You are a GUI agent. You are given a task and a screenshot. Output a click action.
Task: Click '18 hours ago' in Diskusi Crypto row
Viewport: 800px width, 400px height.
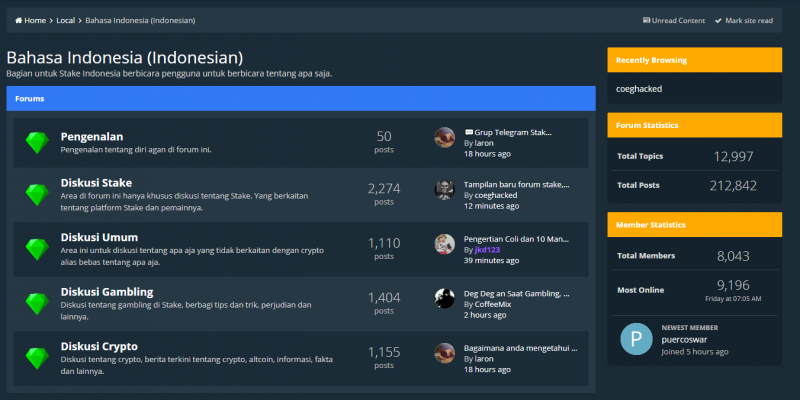tap(487, 369)
